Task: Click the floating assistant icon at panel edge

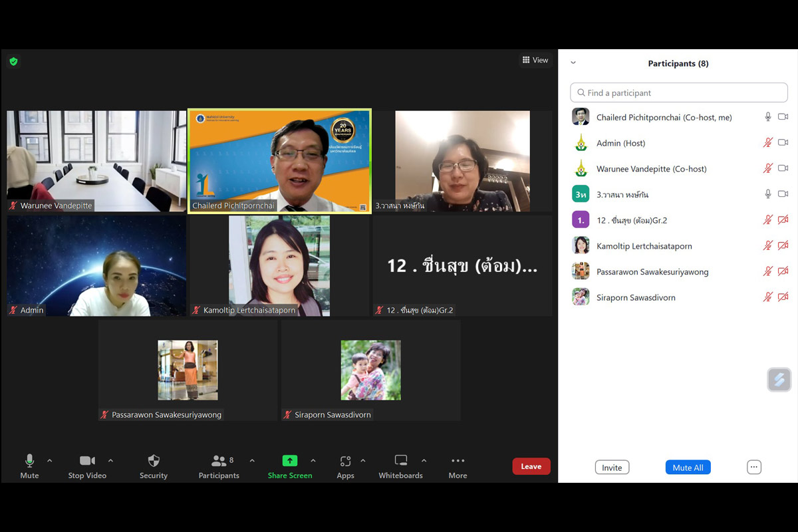Action: click(779, 380)
